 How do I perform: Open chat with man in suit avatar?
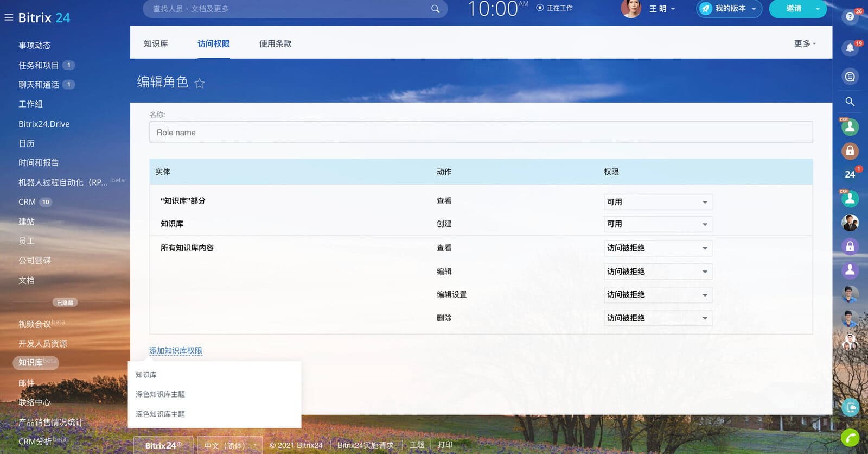point(850,222)
